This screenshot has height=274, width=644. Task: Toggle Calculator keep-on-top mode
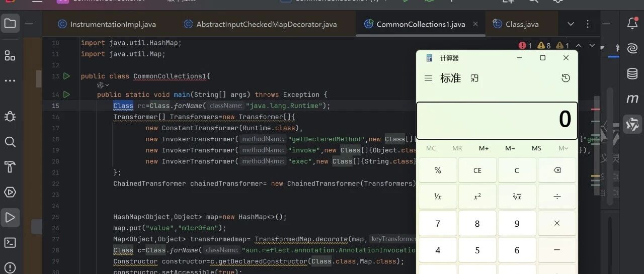[x=474, y=78]
